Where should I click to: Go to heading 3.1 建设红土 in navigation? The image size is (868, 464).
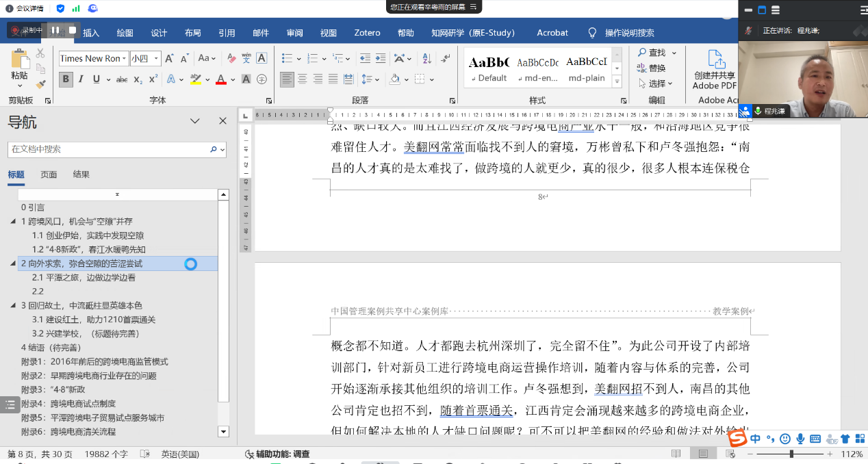[x=94, y=320]
